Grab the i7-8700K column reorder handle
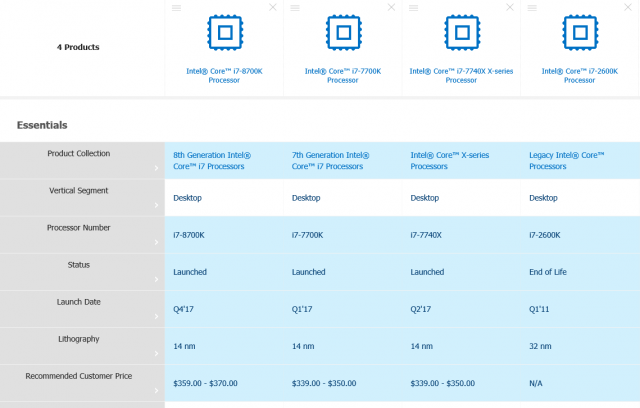The height and width of the screenshot is (408, 640). pyautogui.click(x=176, y=8)
